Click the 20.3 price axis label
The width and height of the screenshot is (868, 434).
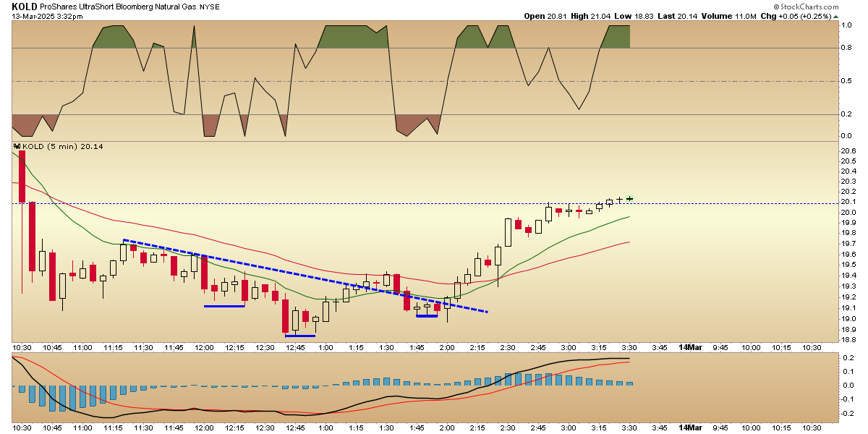(850, 181)
